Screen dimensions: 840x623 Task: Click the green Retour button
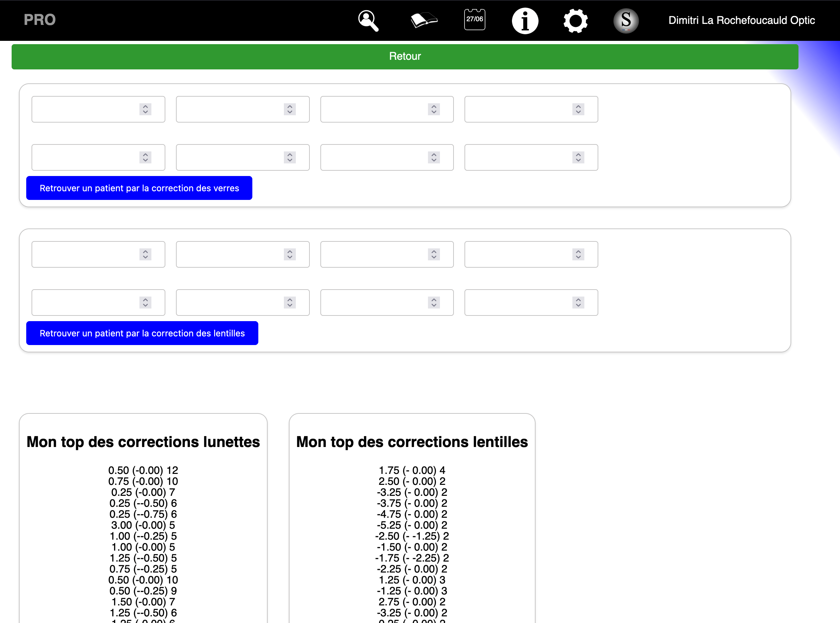coord(405,56)
